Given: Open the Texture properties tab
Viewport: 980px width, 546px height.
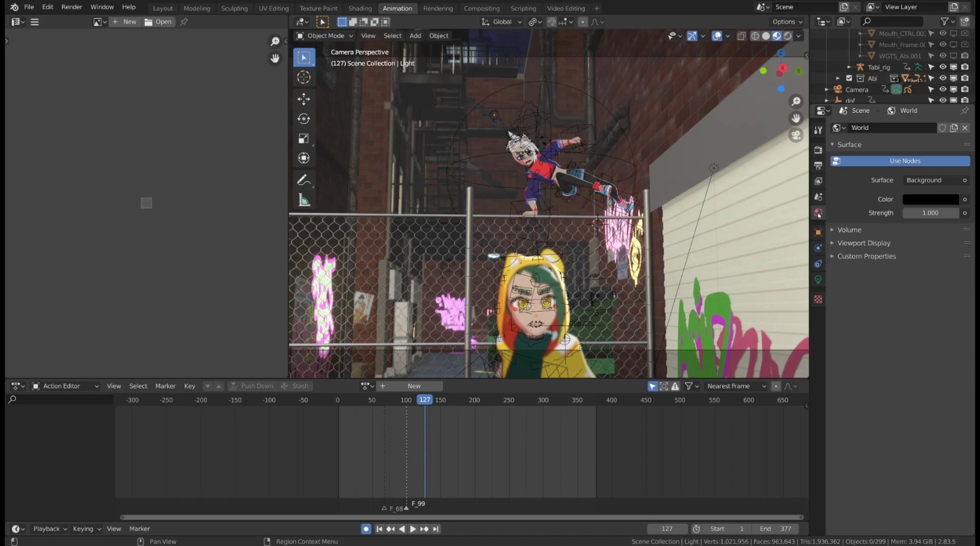Looking at the screenshot, I should 818,300.
